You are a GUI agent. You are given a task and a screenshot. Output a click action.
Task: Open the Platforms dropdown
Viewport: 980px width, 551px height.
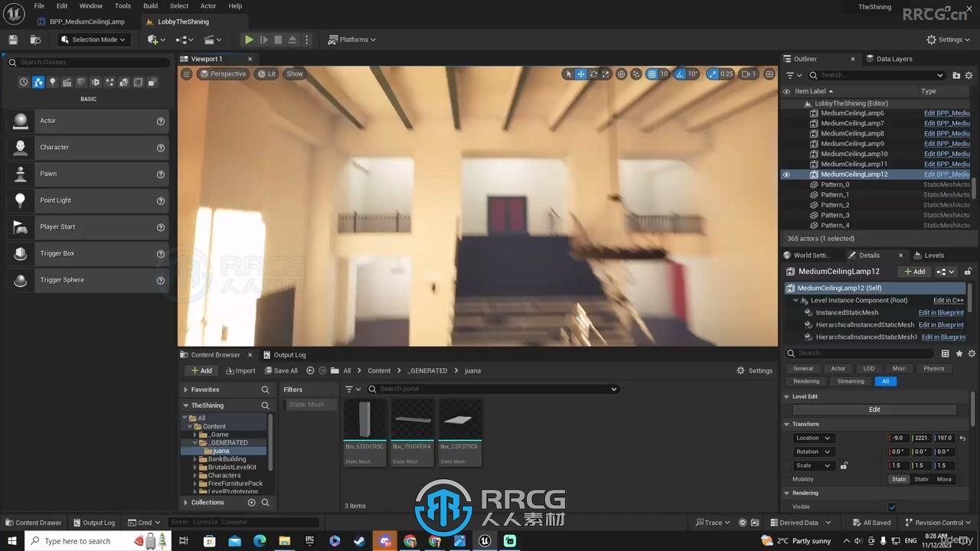point(352,40)
